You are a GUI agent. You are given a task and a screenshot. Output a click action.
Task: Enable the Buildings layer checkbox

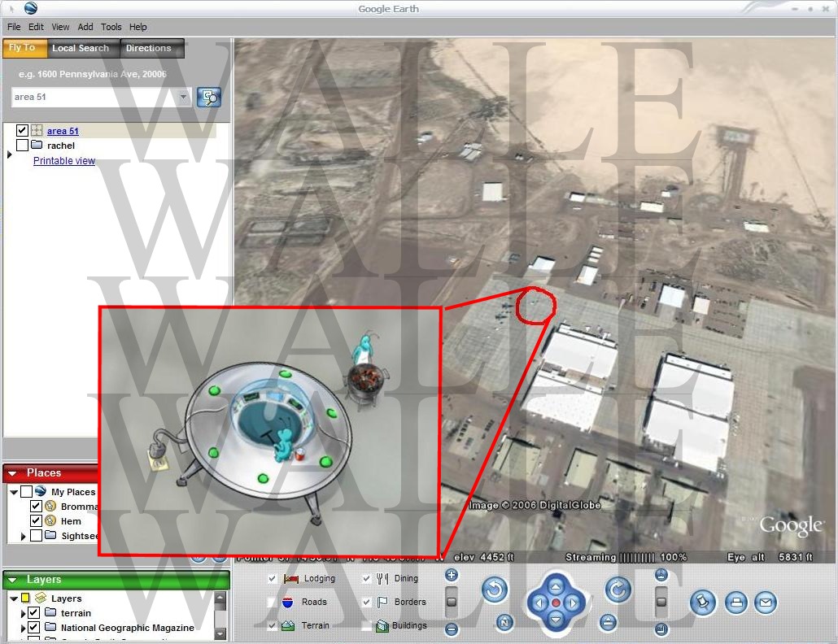pos(366,625)
